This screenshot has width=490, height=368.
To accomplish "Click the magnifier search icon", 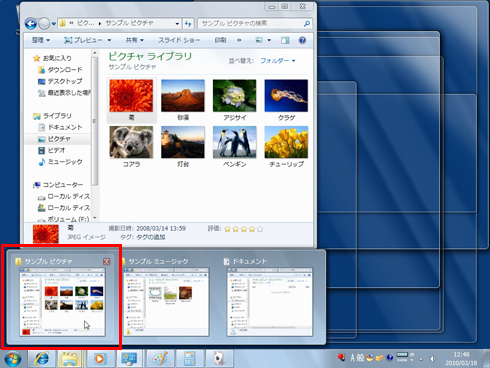I will 307,23.
